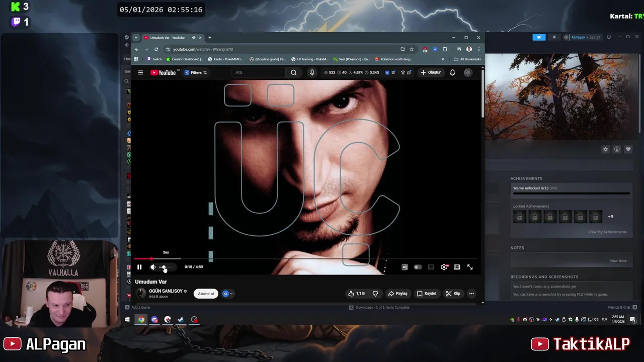Pause the YouTube video
This screenshot has height=362, width=644.
[139, 267]
